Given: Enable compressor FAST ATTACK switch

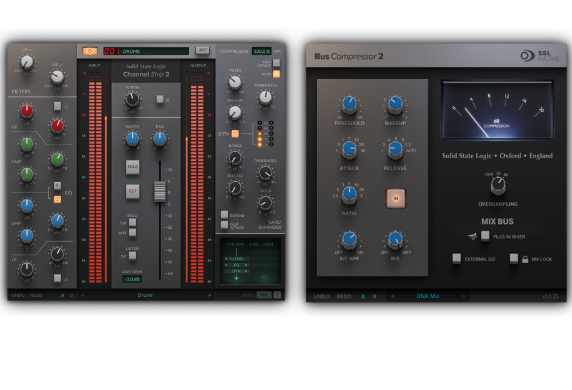Looking at the screenshot, I should tap(277, 63).
